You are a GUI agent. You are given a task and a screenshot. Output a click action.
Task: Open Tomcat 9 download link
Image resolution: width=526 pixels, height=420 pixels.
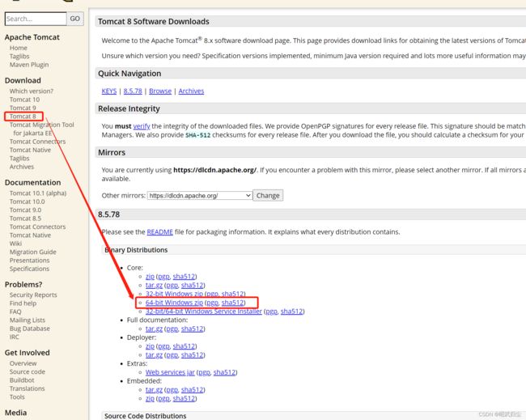[x=23, y=108]
